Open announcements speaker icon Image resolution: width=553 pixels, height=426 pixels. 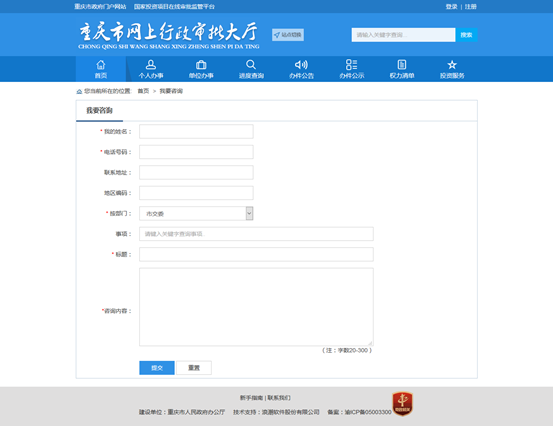click(x=302, y=65)
